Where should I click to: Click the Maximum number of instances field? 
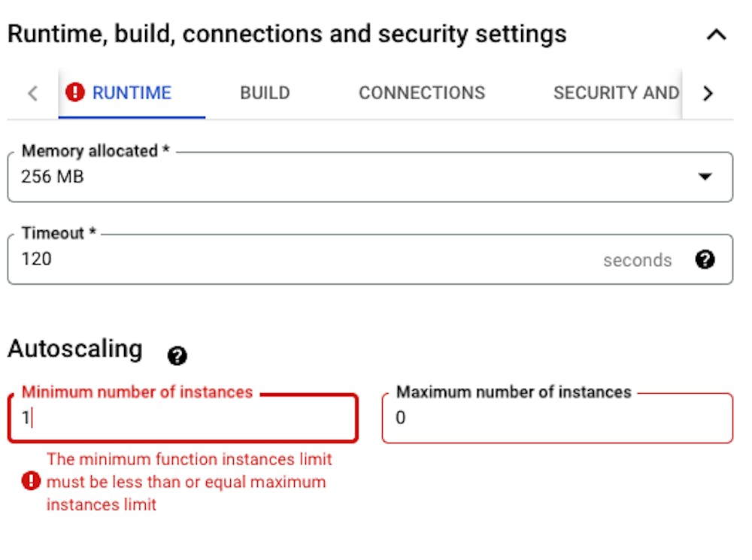click(x=556, y=418)
